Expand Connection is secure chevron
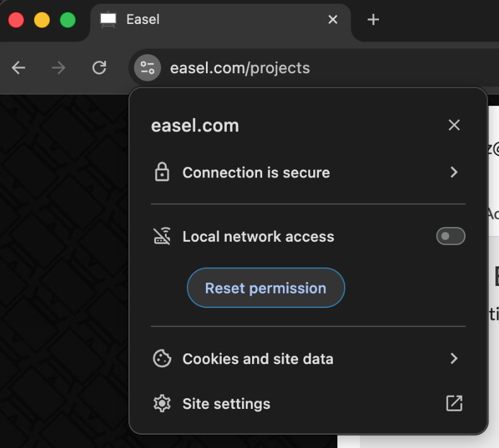 point(454,172)
